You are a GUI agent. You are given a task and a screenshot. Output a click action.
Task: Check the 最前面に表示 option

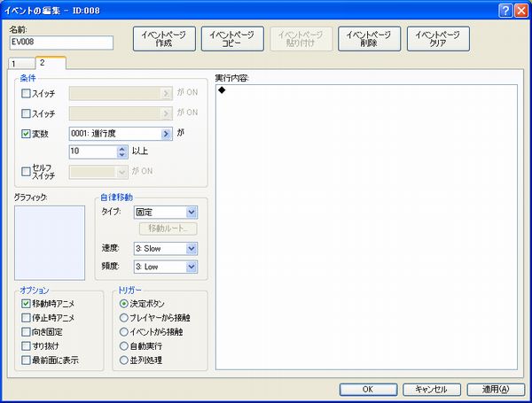coord(26,360)
